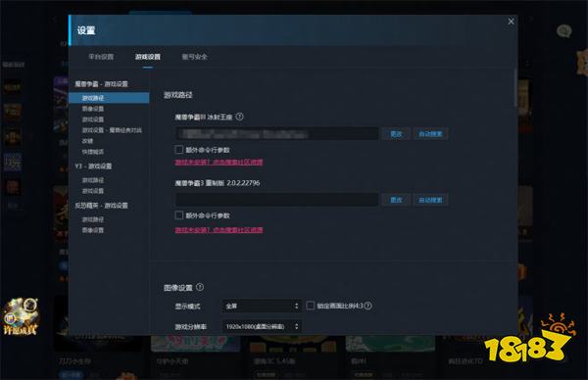Click the settings panel vertical scrollbar

point(515,88)
